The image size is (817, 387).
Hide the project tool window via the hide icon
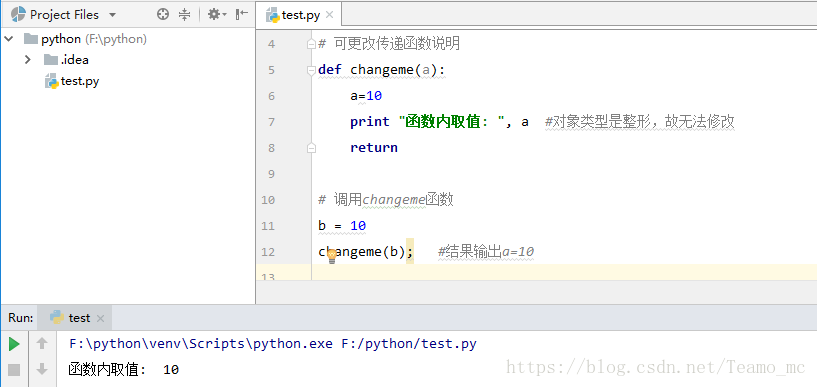tap(241, 15)
